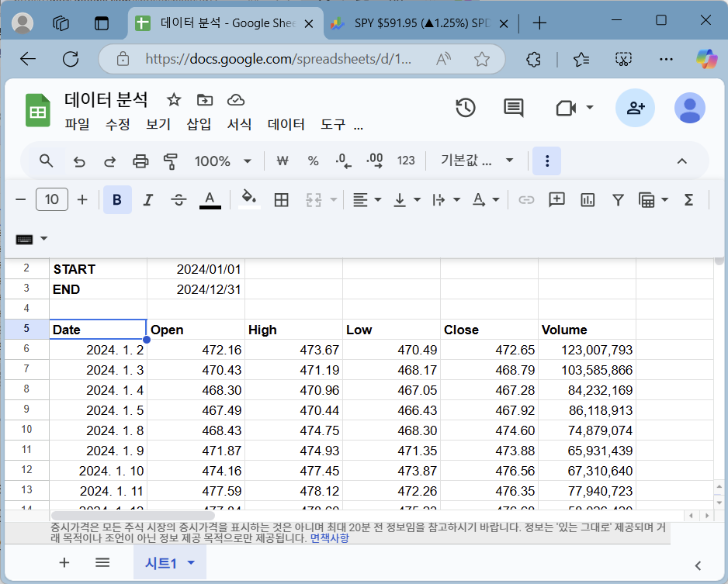The width and height of the screenshot is (728, 584).
Task: Toggle bold formatting off
Action: click(x=117, y=199)
